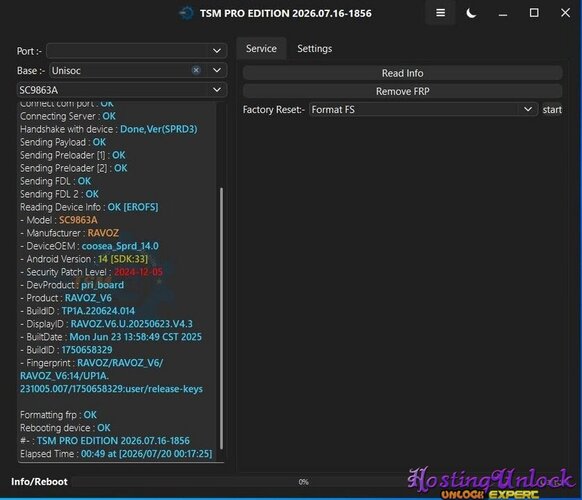Expand the Base Unisoc dropdown arrow
The width and height of the screenshot is (582, 500).
coord(217,70)
